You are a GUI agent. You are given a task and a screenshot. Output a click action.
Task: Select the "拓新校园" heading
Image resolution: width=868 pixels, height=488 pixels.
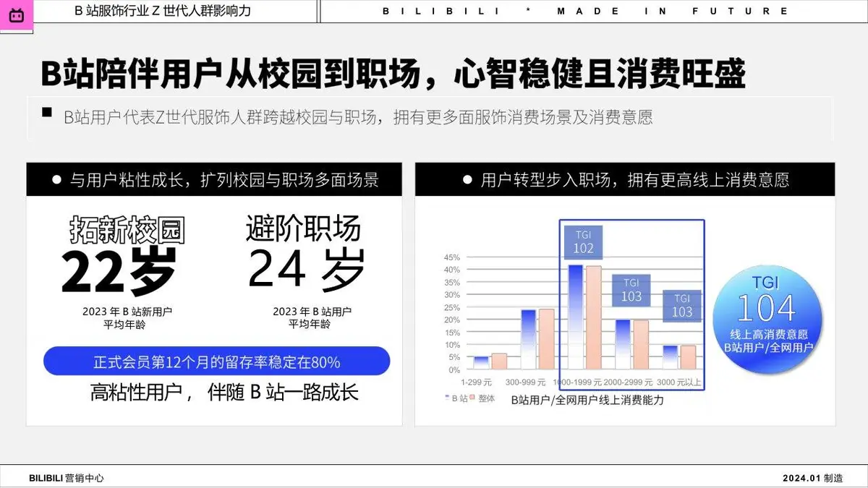pos(127,229)
